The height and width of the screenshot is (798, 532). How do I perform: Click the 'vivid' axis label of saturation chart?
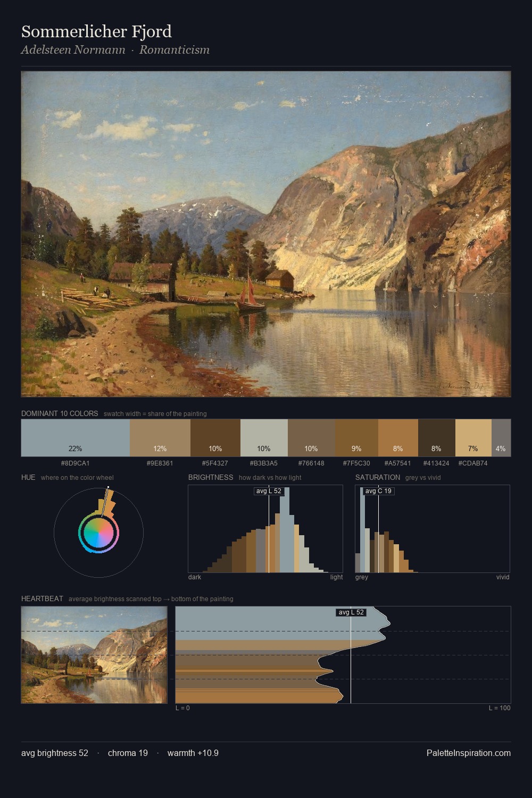503,577
